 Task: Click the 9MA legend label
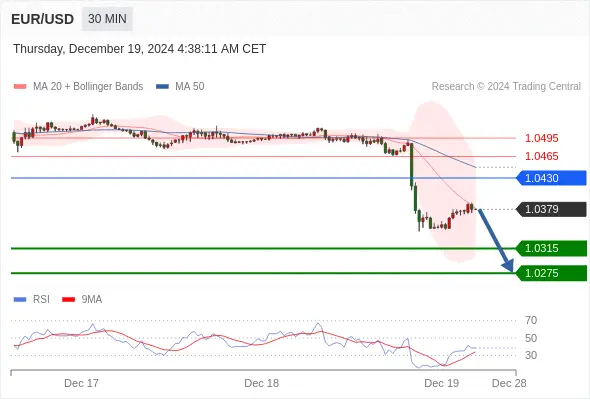[92, 300]
